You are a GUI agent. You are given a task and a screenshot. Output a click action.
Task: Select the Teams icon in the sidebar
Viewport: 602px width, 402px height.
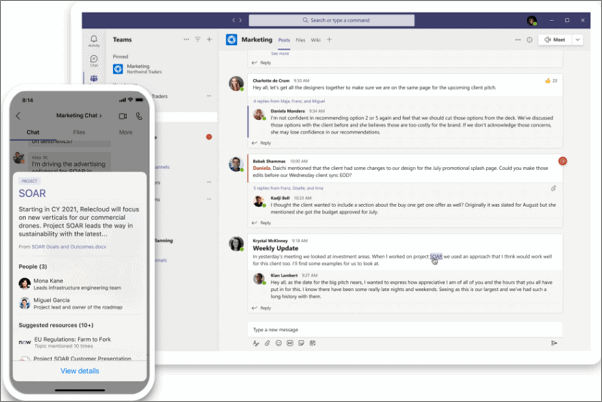[x=94, y=79]
